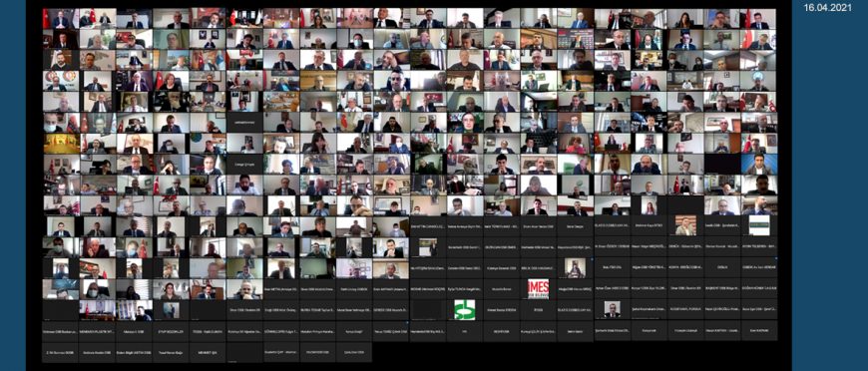Select the first video tile in the top row
Screen dimensions: 868x371
click(61, 18)
